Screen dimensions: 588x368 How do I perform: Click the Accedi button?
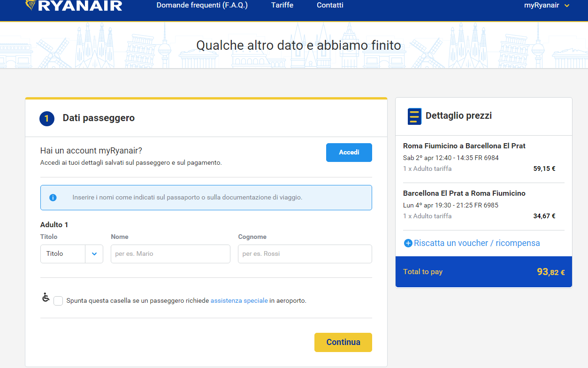pos(349,153)
